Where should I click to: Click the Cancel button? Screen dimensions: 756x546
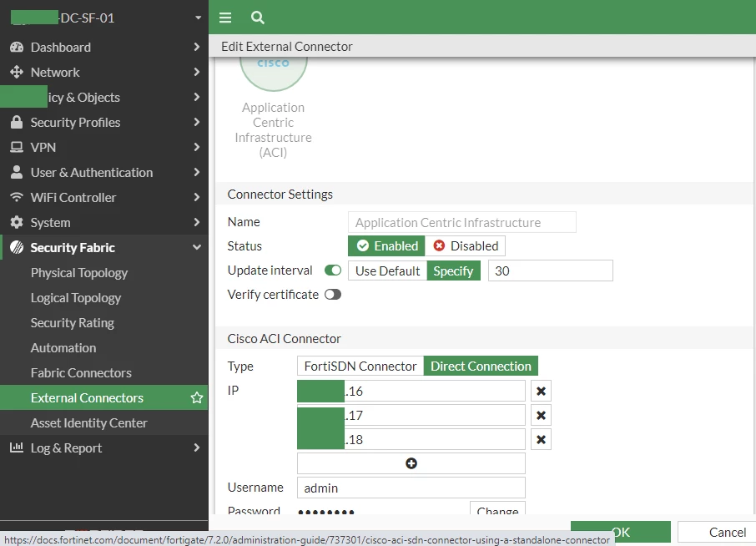[717, 532]
